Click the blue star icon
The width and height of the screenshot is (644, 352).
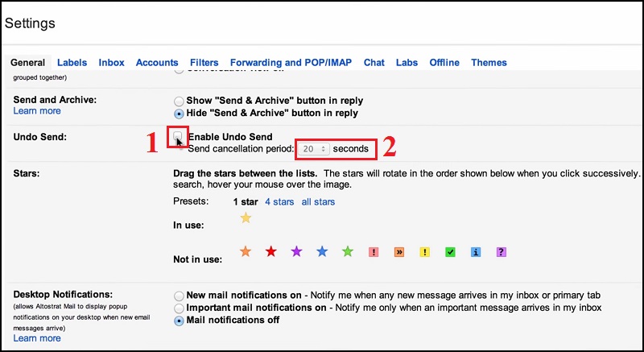point(322,252)
